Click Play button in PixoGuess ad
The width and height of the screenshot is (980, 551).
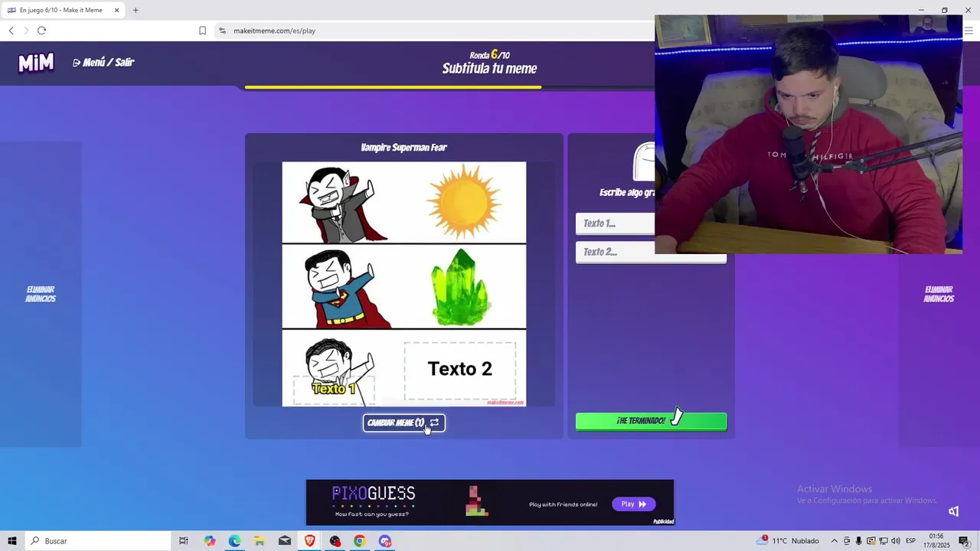pos(633,504)
